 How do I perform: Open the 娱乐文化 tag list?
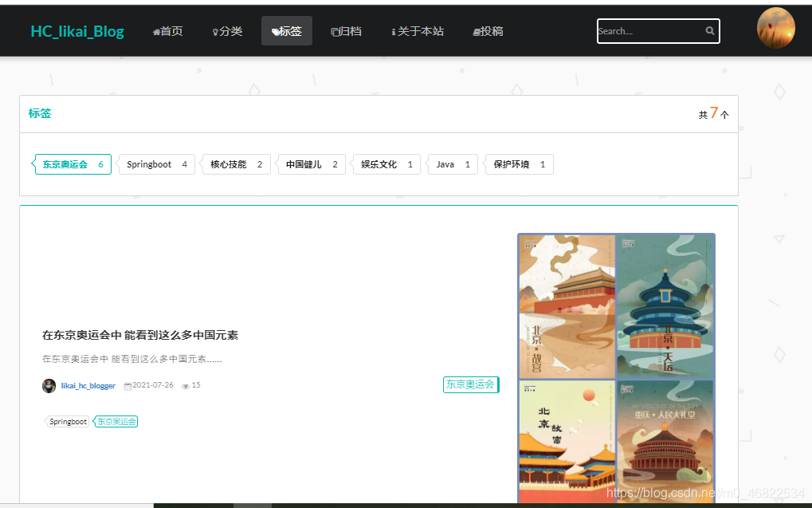386,164
